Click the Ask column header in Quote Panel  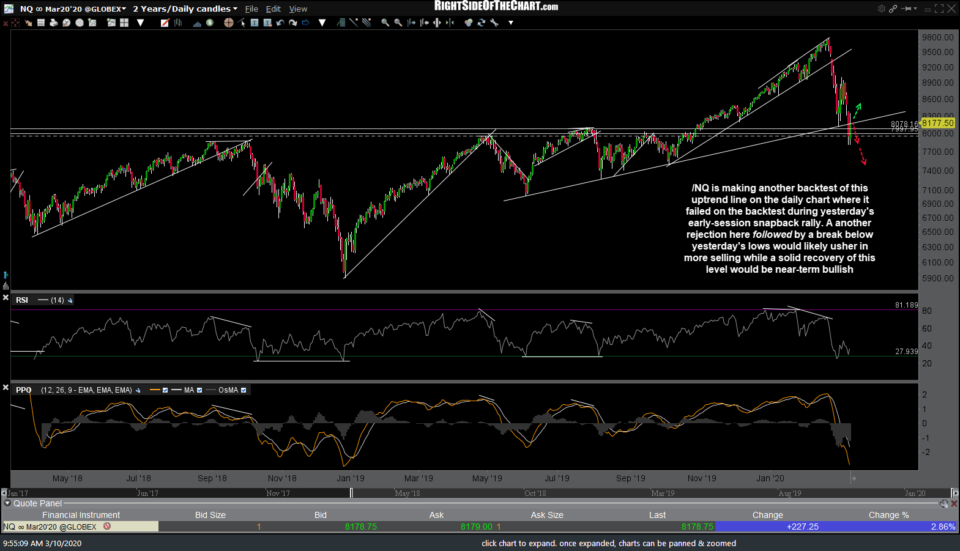(436, 515)
